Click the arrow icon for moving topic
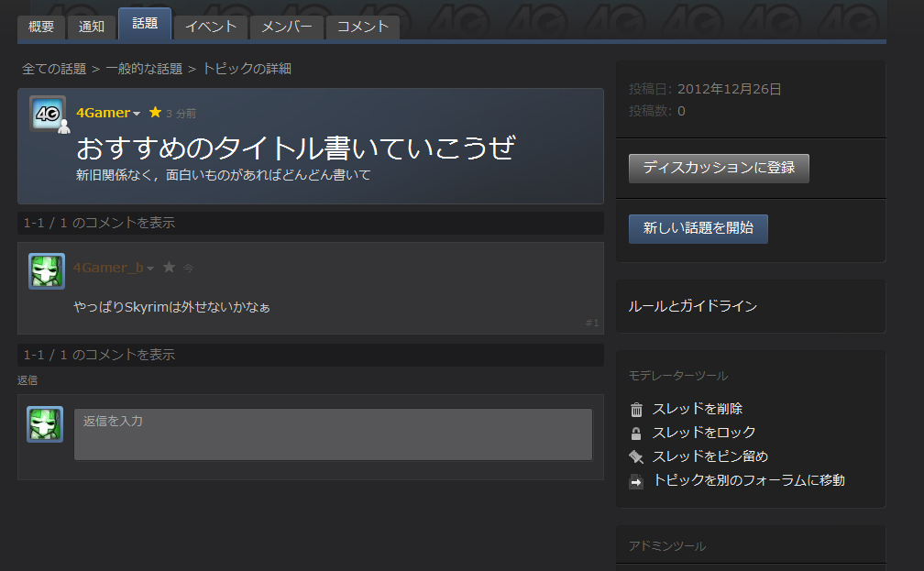This screenshot has height=571, width=924. pyautogui.click(x=636, y=481)
